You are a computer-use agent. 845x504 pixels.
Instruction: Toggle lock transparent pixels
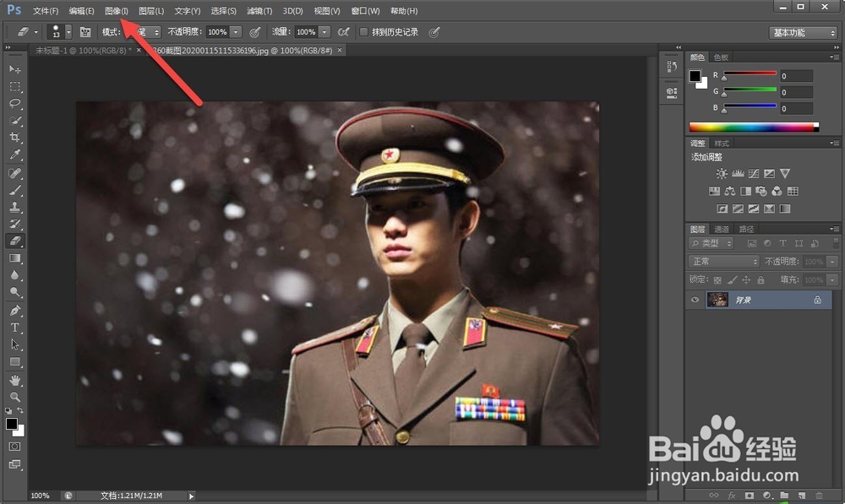[x=717, y=280]
